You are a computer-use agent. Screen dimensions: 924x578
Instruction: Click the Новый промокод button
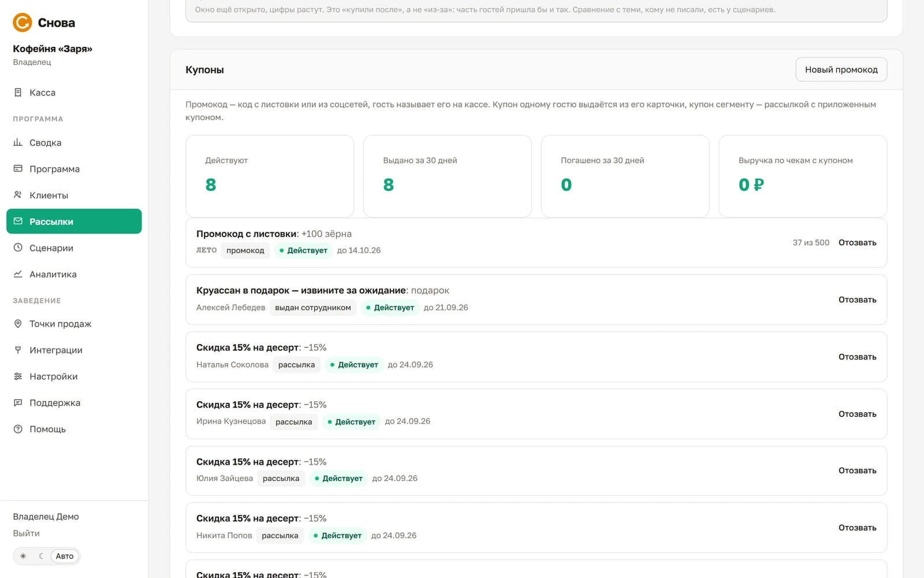pyautogui.click(x=841, y=69)
